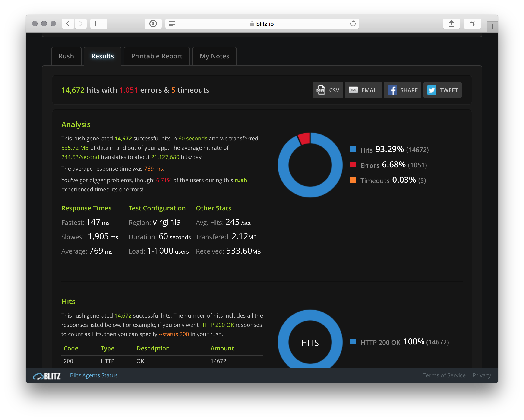
Task: Show all tabs overview
Action: click(x=472, y=24)
